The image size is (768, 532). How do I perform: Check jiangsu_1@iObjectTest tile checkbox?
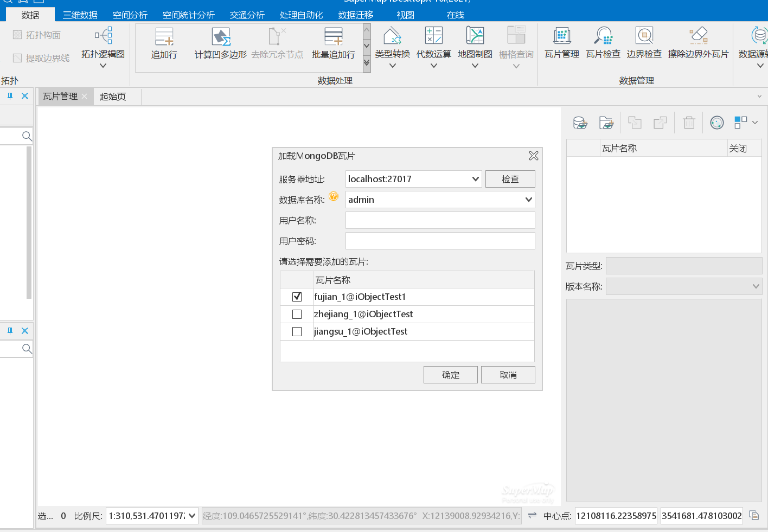pyautogui.click(x=297, y=331)
